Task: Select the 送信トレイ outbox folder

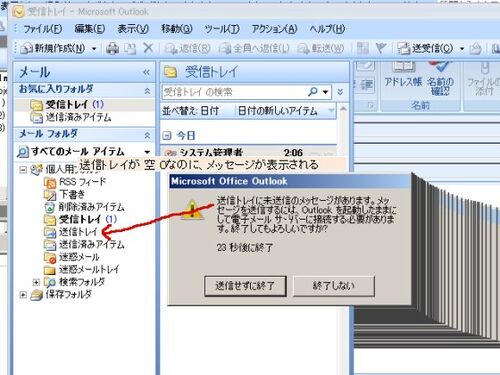Action: tap(78, 232)
